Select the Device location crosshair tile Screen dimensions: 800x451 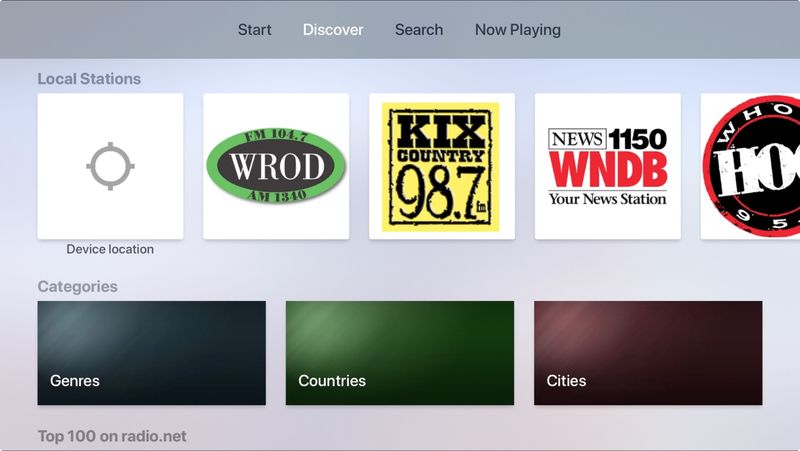110,166
